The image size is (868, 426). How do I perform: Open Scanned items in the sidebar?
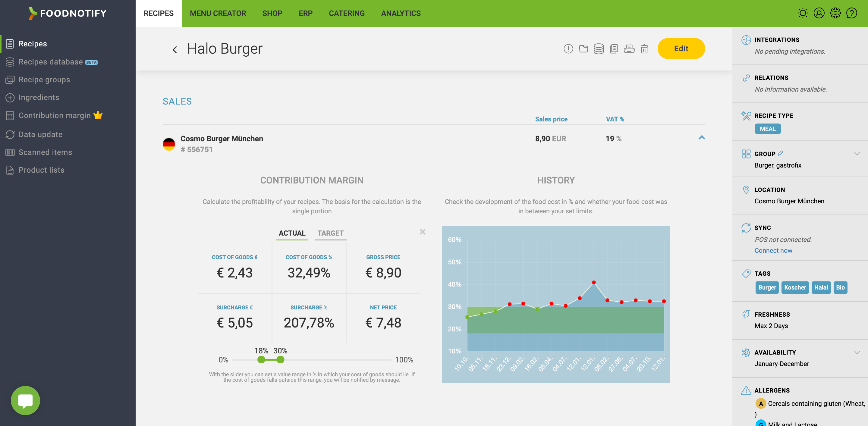pos(46,152)
